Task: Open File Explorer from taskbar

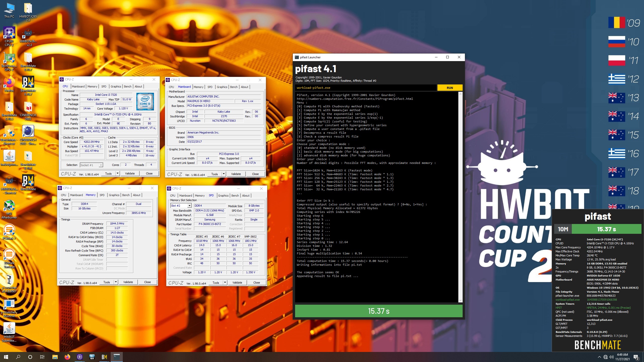Action: point(55,357)
